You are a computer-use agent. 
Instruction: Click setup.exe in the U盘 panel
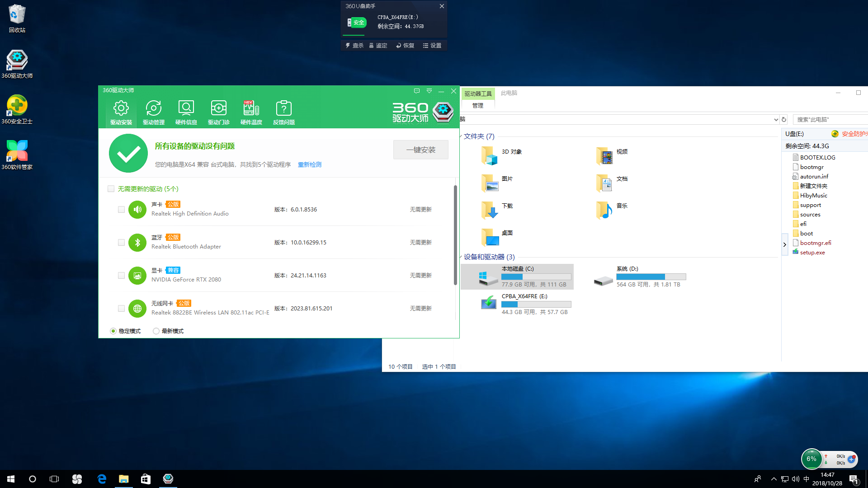tap(809, 252)
